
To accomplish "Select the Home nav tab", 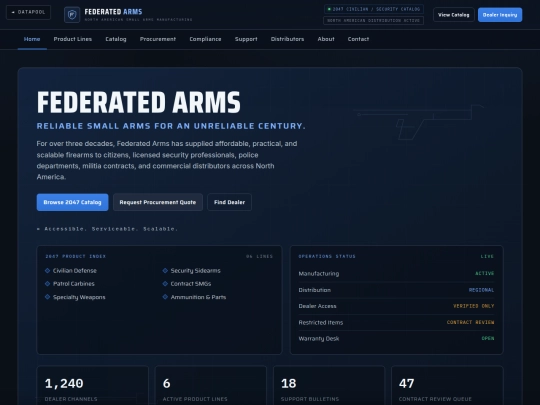I will (x=32, y=39).
